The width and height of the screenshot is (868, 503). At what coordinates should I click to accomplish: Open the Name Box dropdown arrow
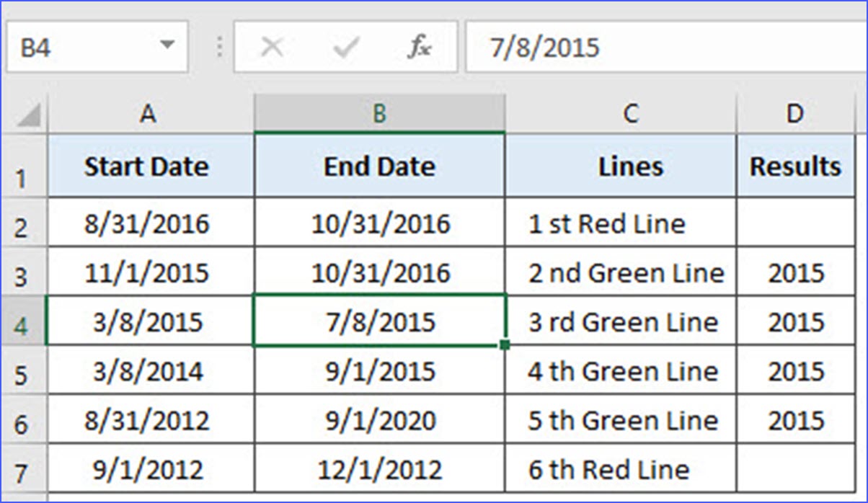pyautogui.click(x=167, y=45)
